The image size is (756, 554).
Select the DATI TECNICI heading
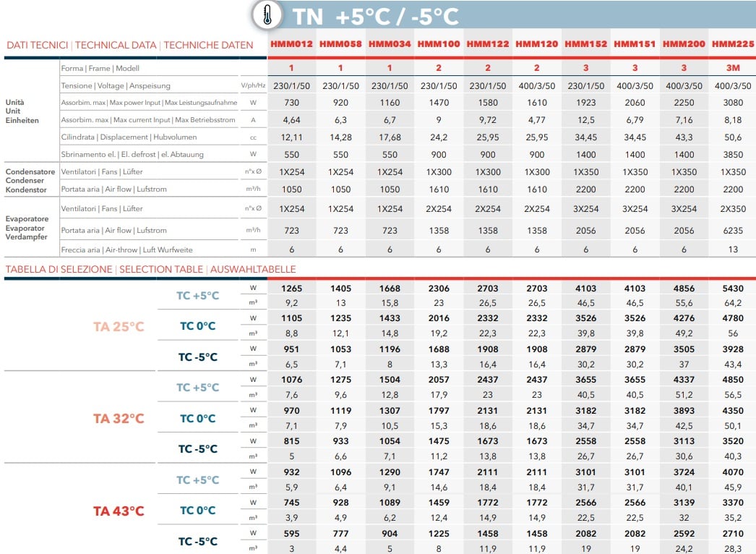point(37,46)
